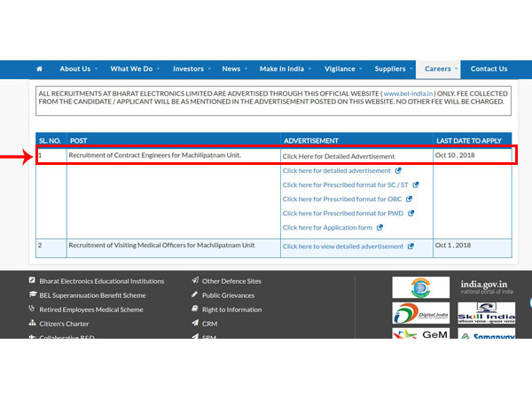Click paper plane icon beside CRM
Screen dimensions: 532x399
(x=195, y=323)
